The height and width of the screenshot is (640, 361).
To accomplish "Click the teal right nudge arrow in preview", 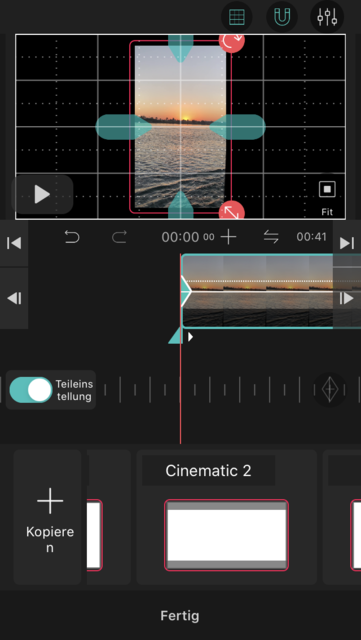I will pyautogui.click(x=238, y=127).
